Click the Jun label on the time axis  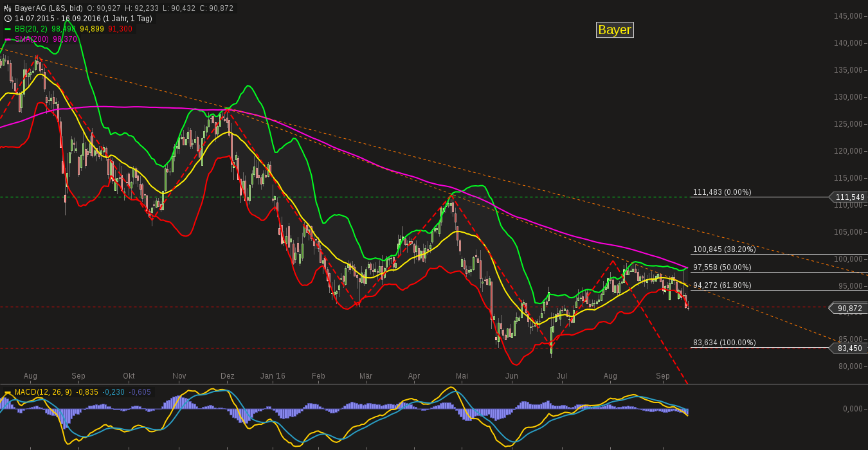(x=512, y=376)
